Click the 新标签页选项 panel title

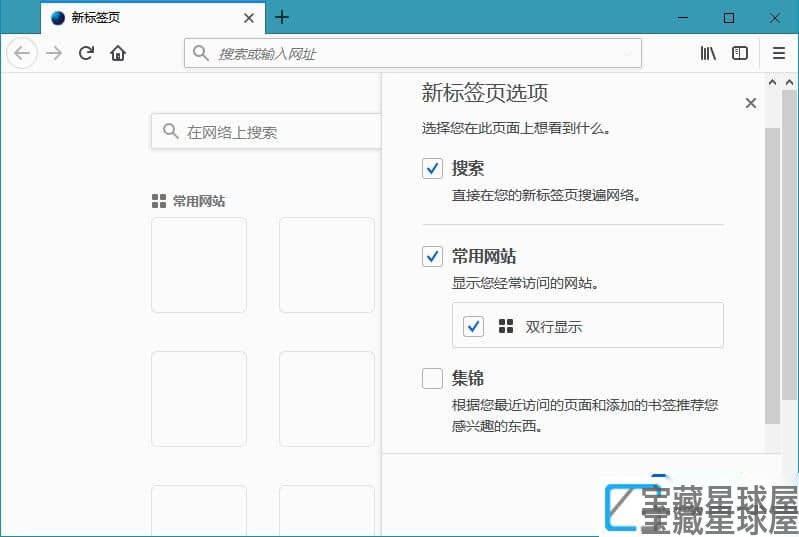(485, 93)
